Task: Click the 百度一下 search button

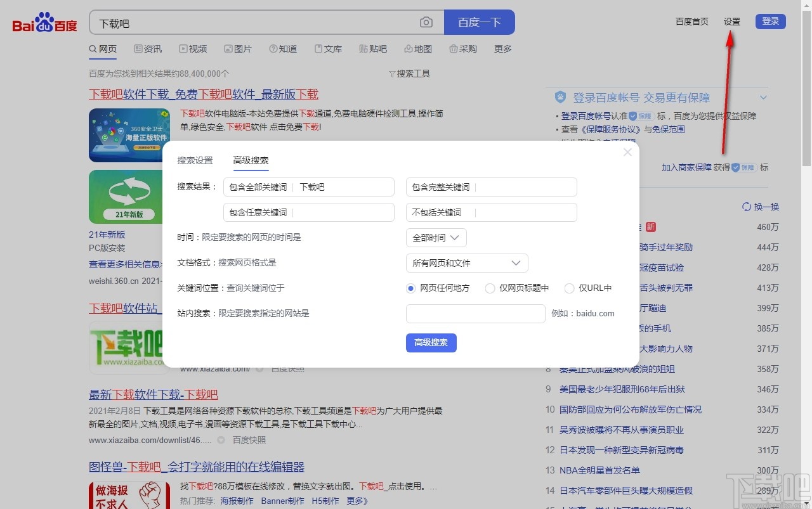Action: [x=480, y=22]
